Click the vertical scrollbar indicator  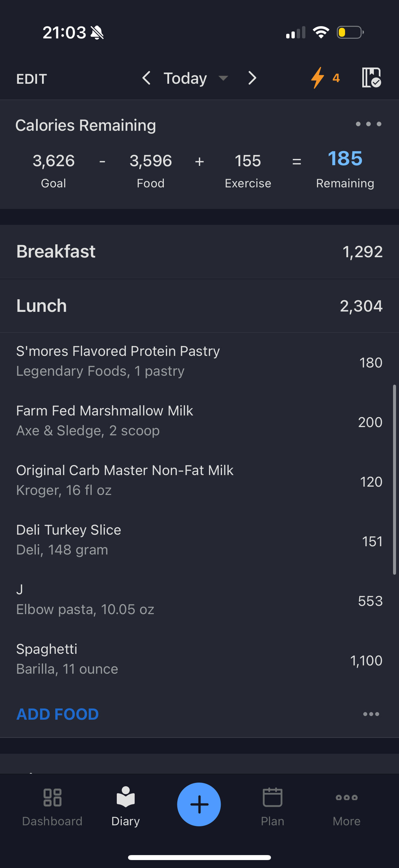394,479
